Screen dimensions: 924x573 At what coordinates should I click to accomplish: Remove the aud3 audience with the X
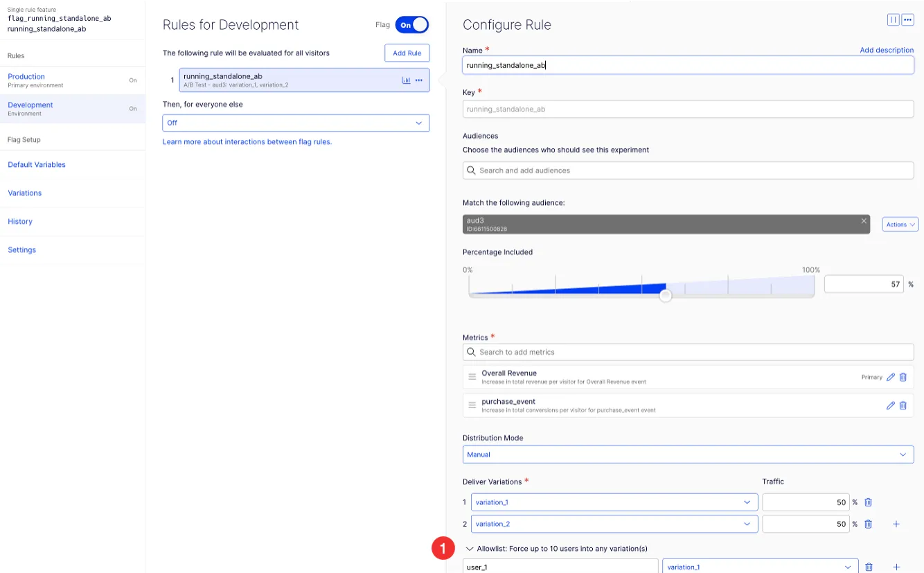[x=864, y=221]
